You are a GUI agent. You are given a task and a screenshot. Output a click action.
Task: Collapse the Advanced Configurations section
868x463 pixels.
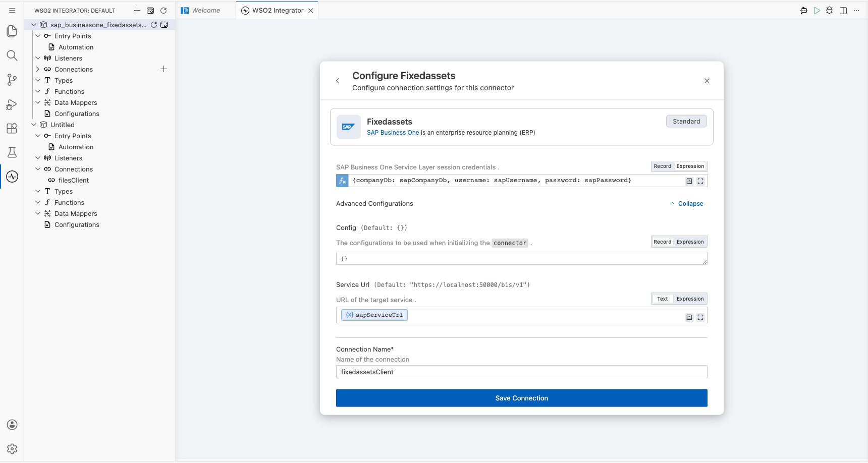pyautogui.click(x=686, y=204)
